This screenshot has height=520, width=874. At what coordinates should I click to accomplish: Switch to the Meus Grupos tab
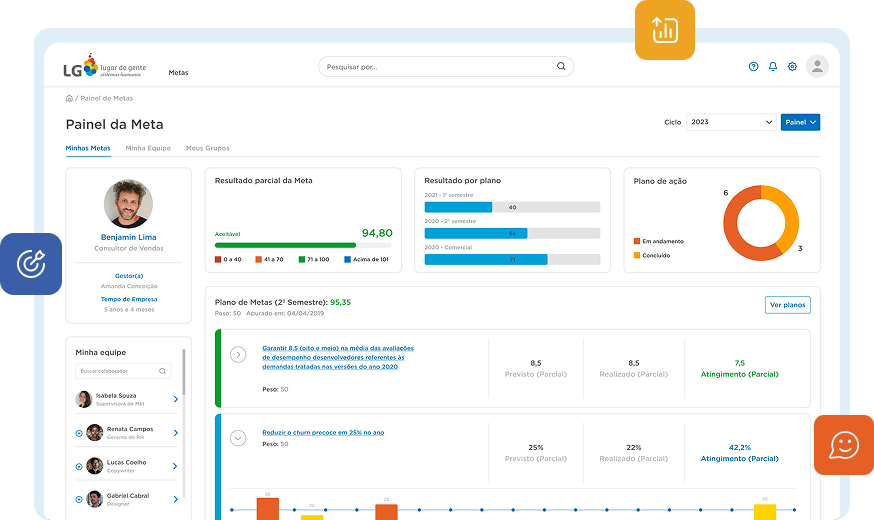point(207,148)
